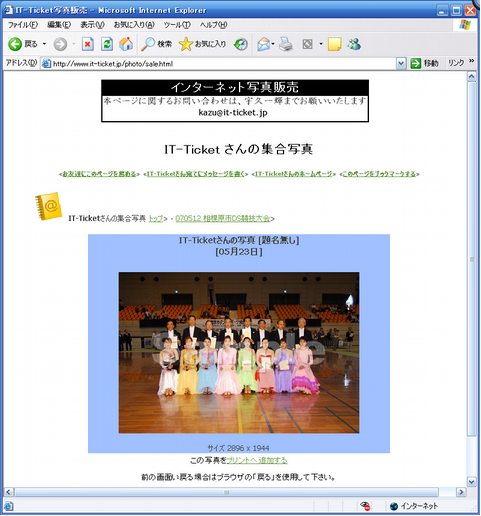Open the Forward button history dropdown
The width and height of the screenshot is (481, 516).
click(x=74, y=44)
